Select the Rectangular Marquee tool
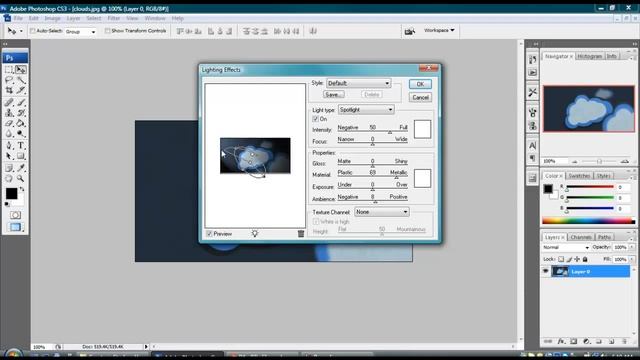The image size is (640, 360). tap(9, 69)
